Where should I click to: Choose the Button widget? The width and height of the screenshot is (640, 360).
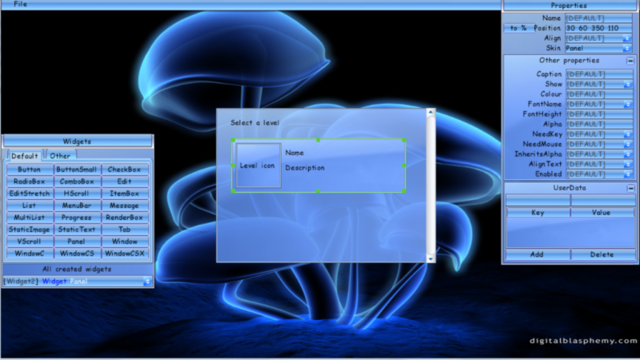click(29, 169)
